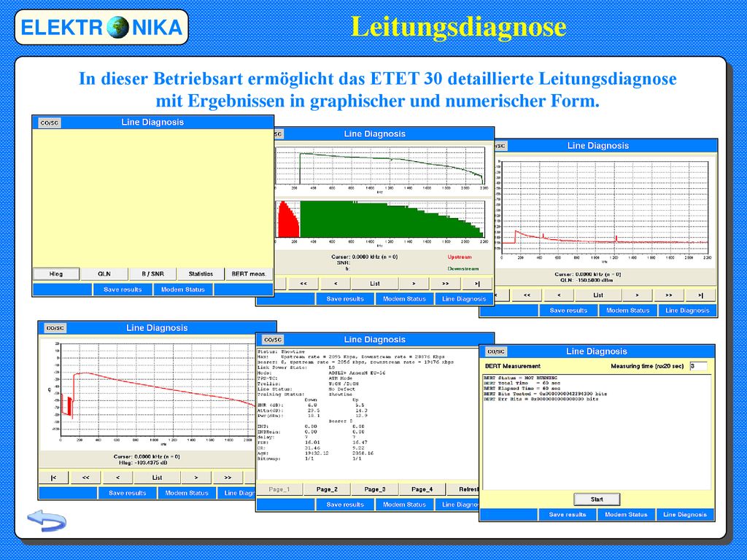
Task: Open Modem Status in B/SNR graph window
Action: click(404, 299)
